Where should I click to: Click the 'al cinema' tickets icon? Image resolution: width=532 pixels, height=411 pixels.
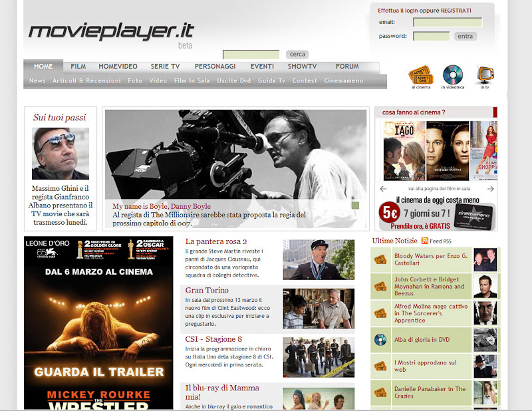coord(421,74)
